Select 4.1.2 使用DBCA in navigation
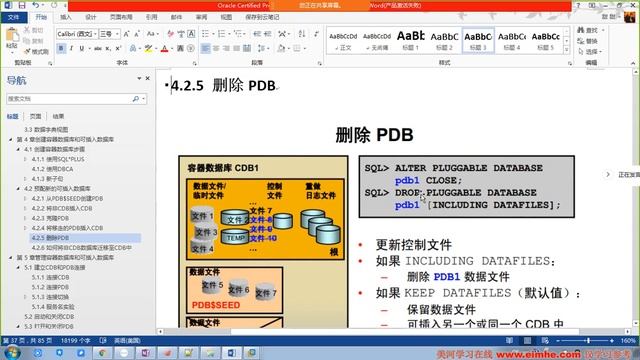 [53, 169]
